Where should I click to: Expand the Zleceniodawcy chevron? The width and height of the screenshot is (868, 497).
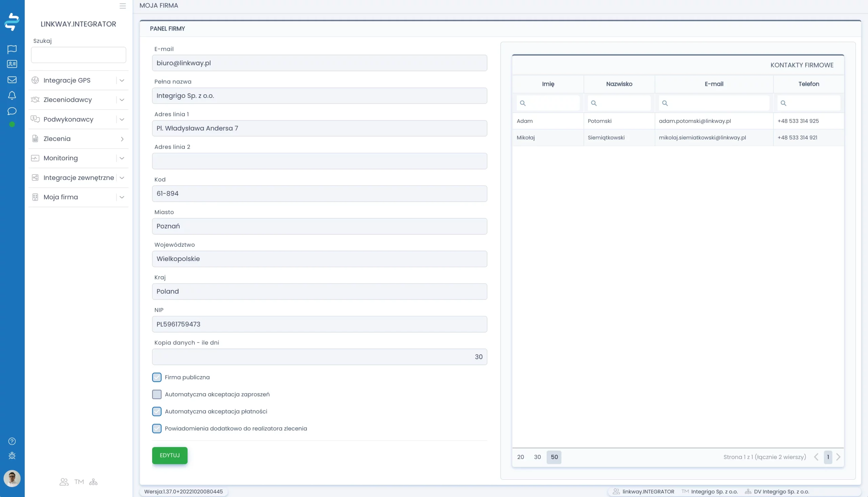coord(122,100)
